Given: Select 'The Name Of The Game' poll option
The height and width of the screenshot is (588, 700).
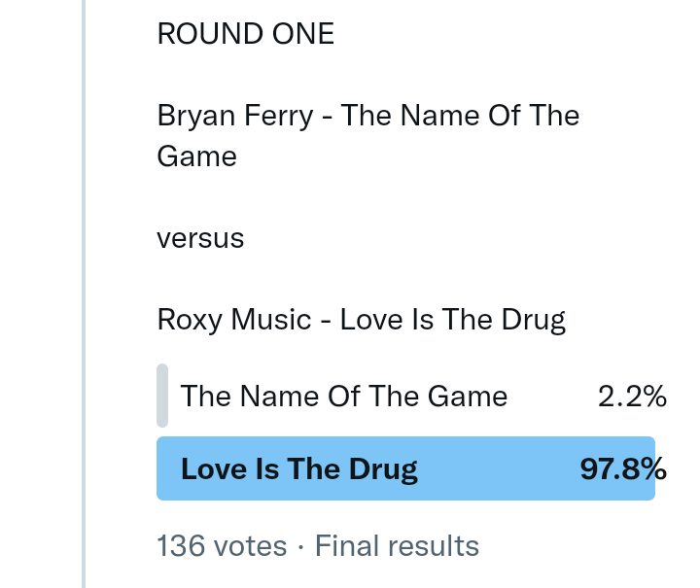Looking at the screenshot, I should (344, 397).
